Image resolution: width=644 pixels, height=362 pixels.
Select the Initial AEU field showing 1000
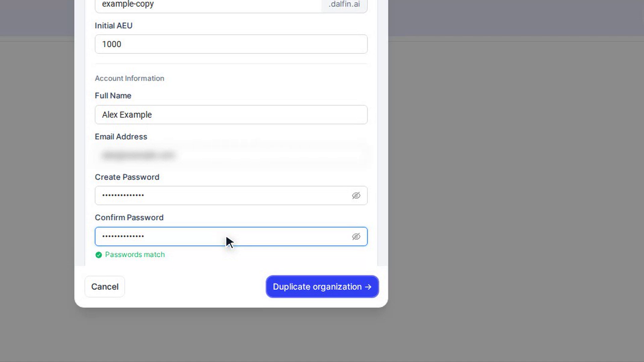pyautogui.click(x=231, y=44)
